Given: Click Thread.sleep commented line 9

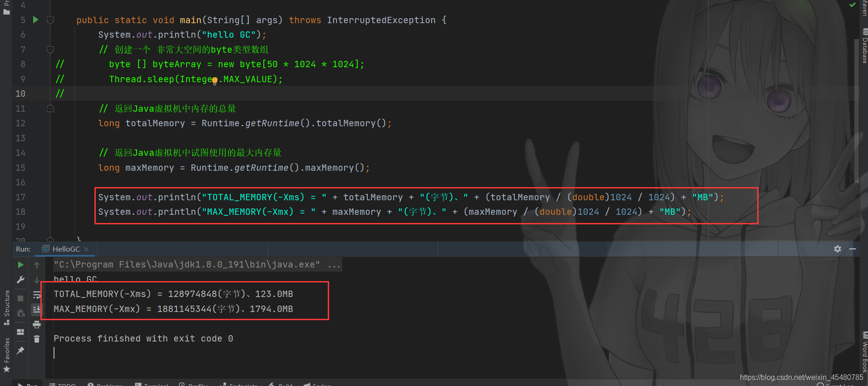Looking at the screenshot, I should [x=196, y=79].
